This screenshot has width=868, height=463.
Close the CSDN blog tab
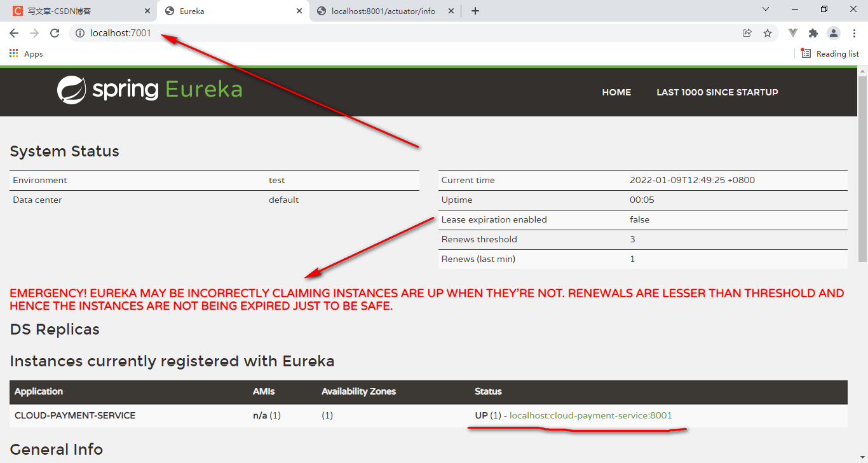click(147, 11)
